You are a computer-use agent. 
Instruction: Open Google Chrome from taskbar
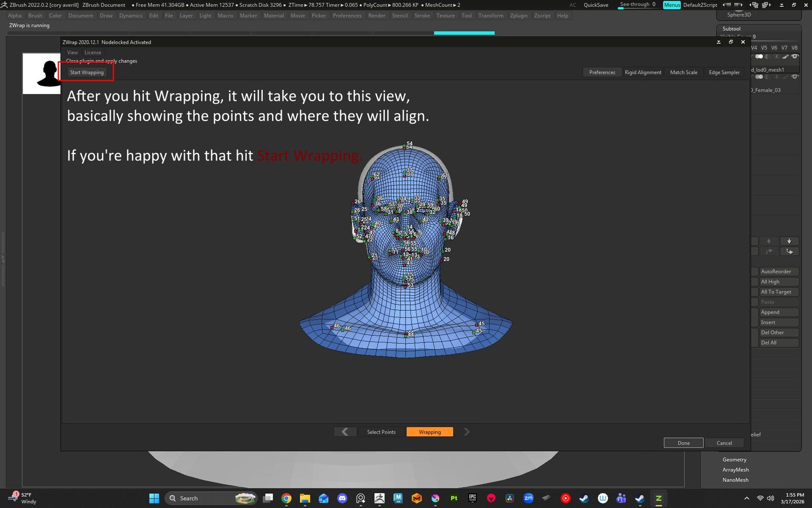coord(286,498)
